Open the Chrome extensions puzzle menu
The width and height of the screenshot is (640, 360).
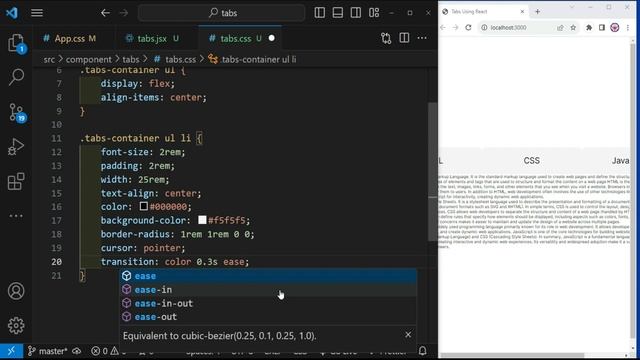click(x=589, y=28)
